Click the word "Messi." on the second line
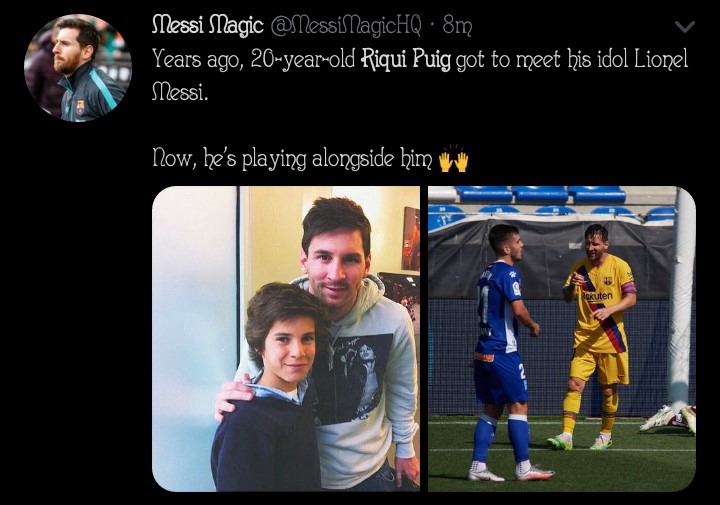720x505 pixels. (x=180, y=92)
